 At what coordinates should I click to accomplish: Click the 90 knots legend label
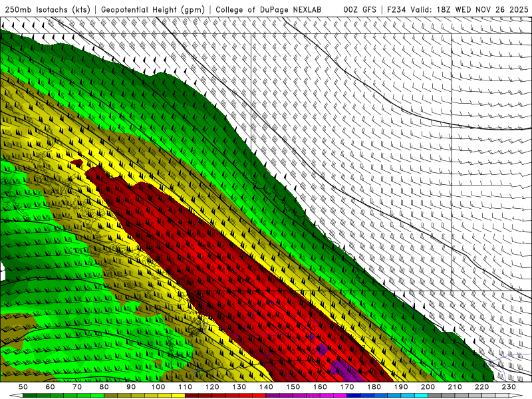click(131, 387)
